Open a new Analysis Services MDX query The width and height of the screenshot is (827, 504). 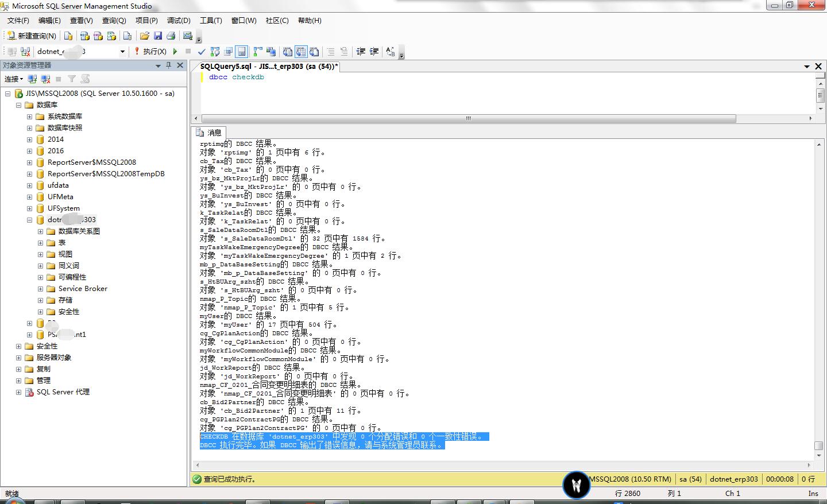(x=85, y=36)
